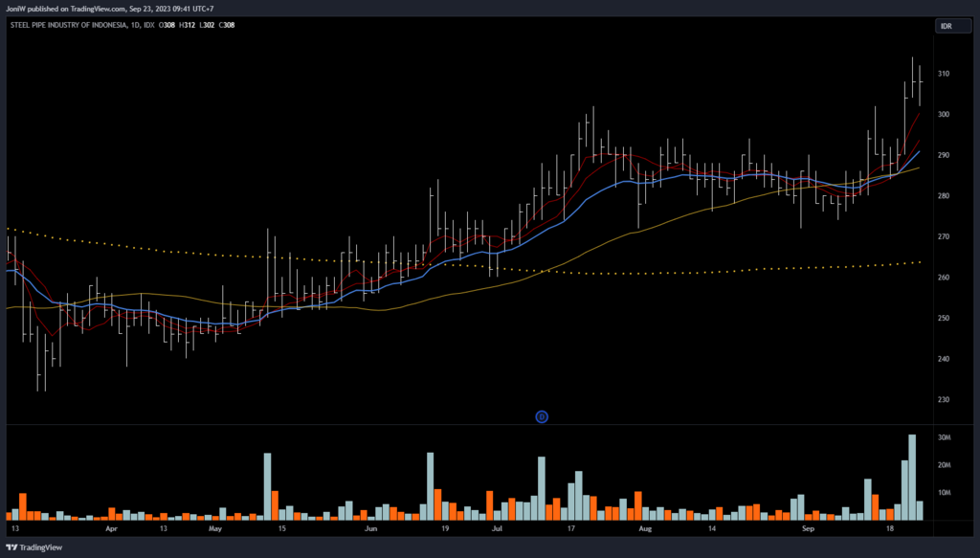Select the Apr label on the time axis
Screen dimensions: 980x558
coord(111,528)
